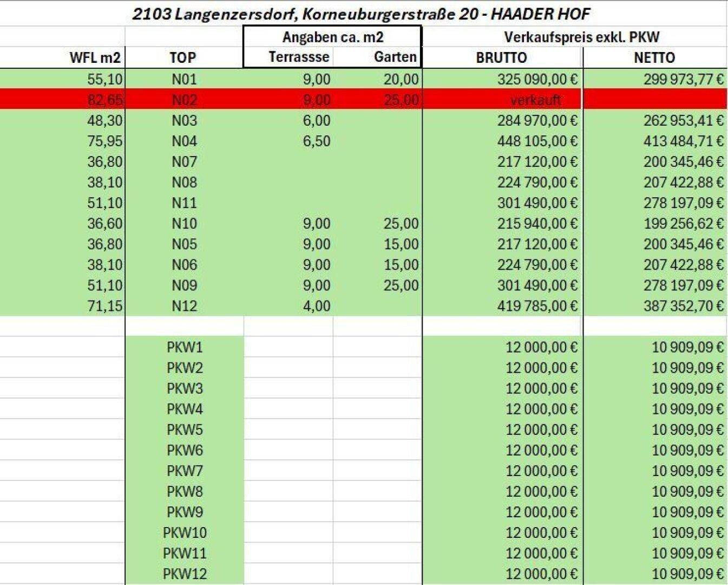Click the red verkauft cell

click(535, 100)
